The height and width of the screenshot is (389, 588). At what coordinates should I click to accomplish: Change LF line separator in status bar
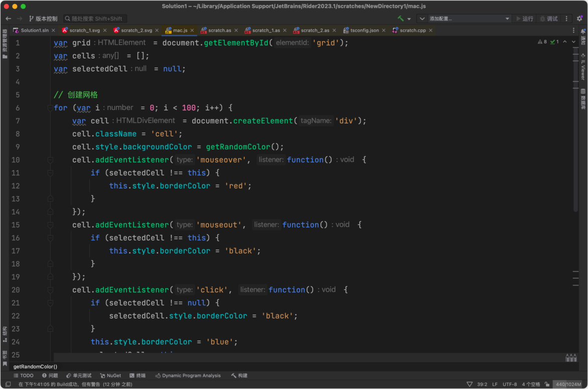click(495, 384)
